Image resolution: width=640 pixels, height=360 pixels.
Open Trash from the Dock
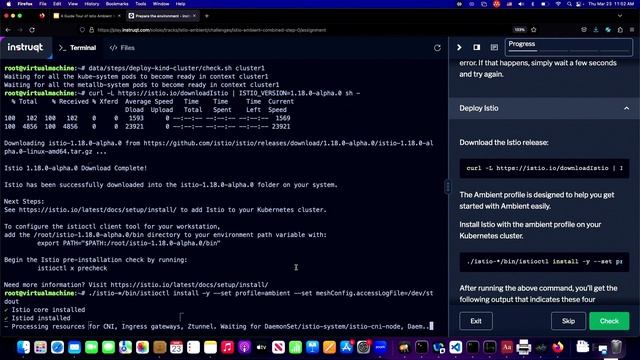[x=616, y=347]
